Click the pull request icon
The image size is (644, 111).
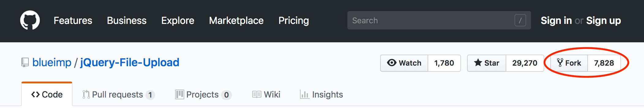point(86,94)
